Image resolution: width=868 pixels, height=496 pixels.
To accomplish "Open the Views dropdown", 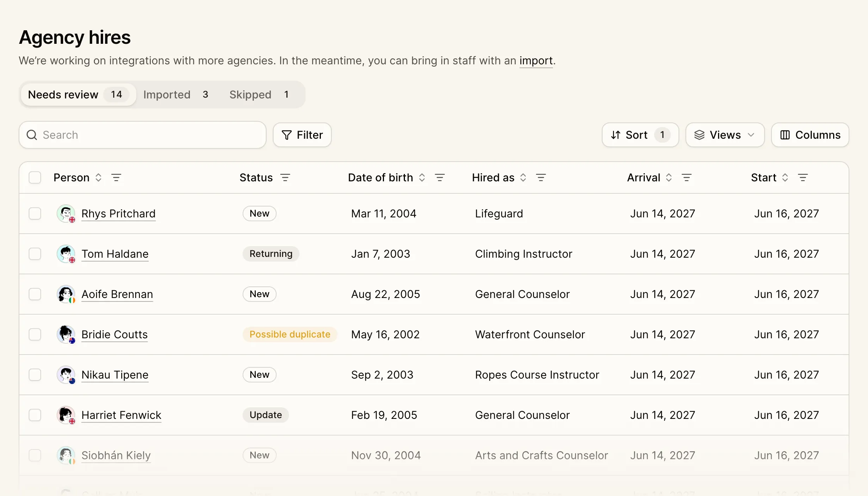I will pos(725,135).
